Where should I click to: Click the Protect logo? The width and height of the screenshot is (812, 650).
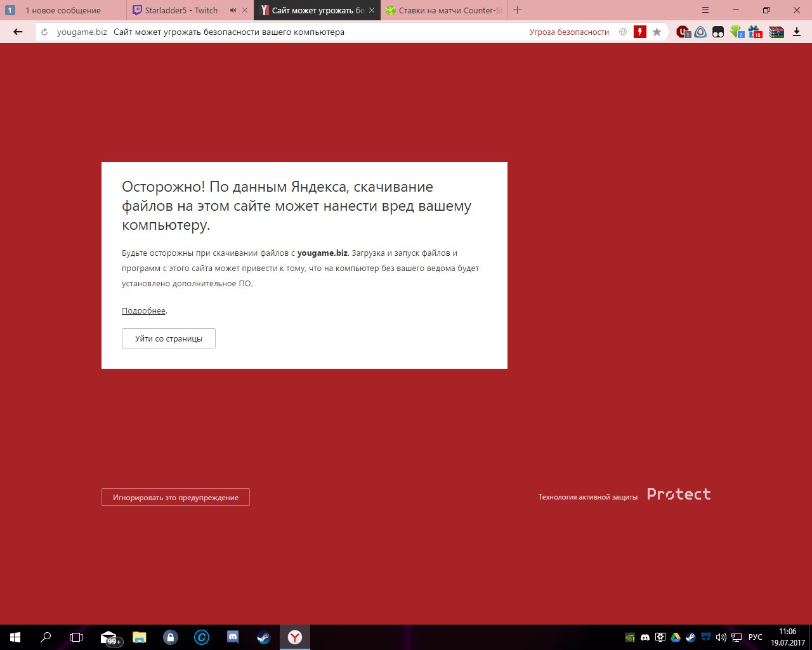coord(679,494)
